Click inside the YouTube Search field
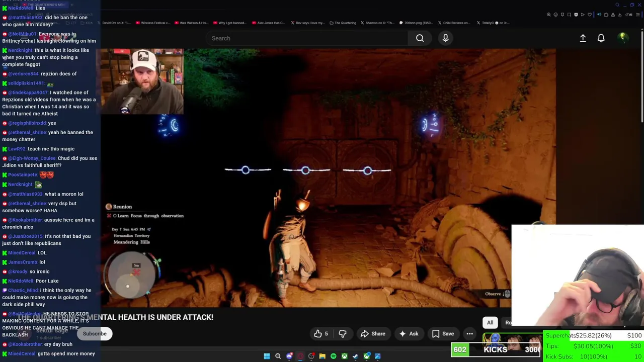The width and height of the screenshot is (644, 362). (x=307, y=38)
